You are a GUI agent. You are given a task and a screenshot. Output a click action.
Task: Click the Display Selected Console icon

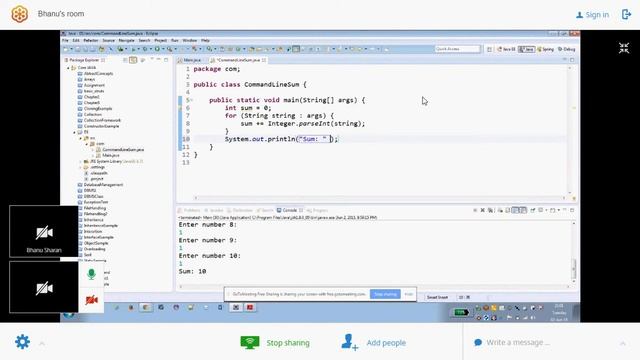coord(541,210)
